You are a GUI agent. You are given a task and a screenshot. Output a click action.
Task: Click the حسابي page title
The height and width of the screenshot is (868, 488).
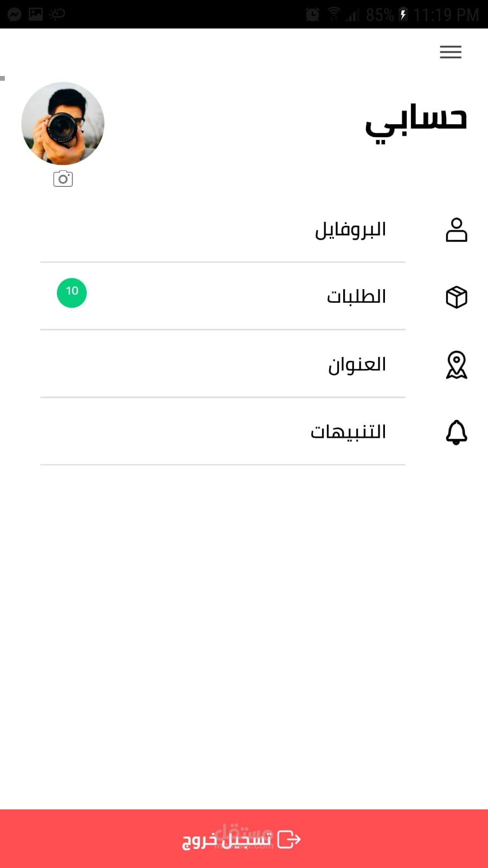[416, 122]
